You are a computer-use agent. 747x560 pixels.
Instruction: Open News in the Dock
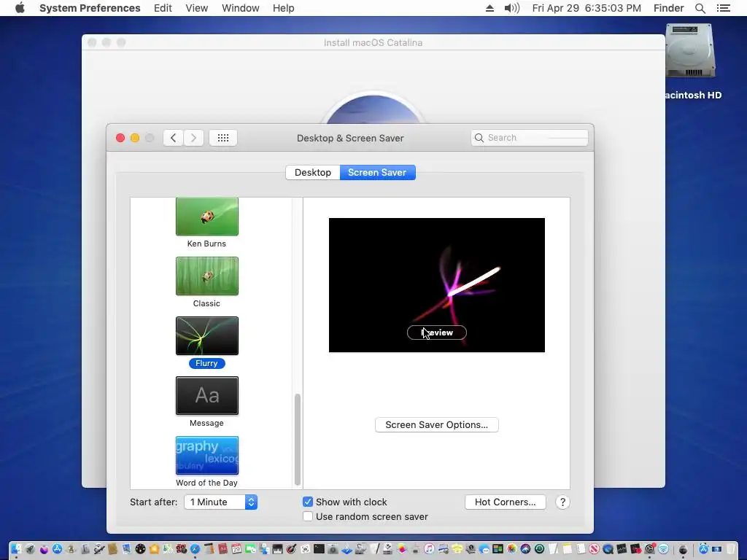[594, 549]
